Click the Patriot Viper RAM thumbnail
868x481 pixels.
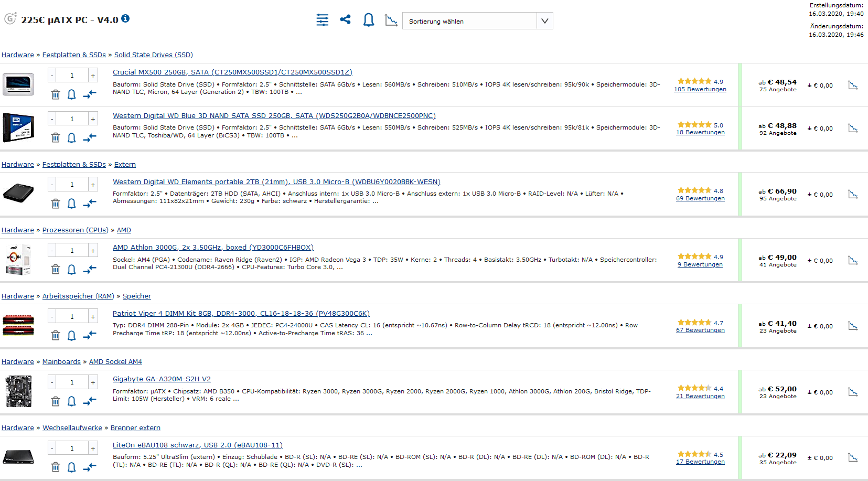(x=18, y=325)
